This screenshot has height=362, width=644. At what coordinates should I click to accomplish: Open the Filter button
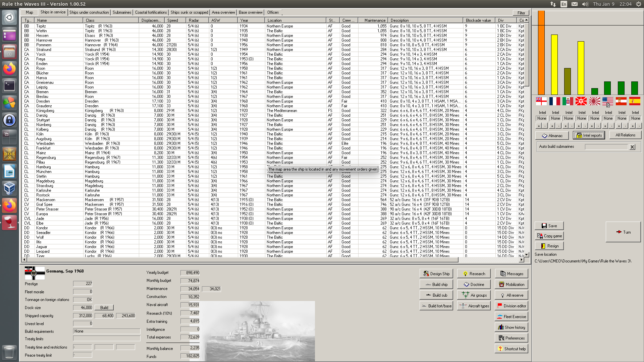pyautogui.click(x=521, y=13)
